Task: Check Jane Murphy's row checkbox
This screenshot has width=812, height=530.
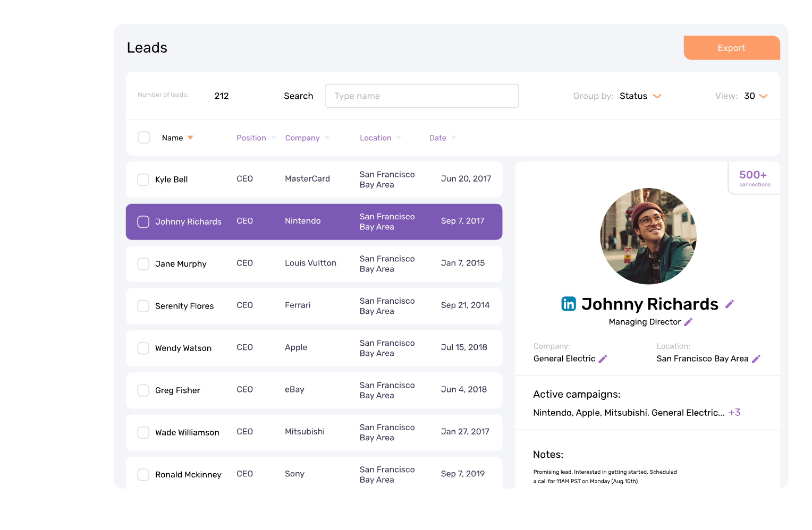Action: (143, 264)
